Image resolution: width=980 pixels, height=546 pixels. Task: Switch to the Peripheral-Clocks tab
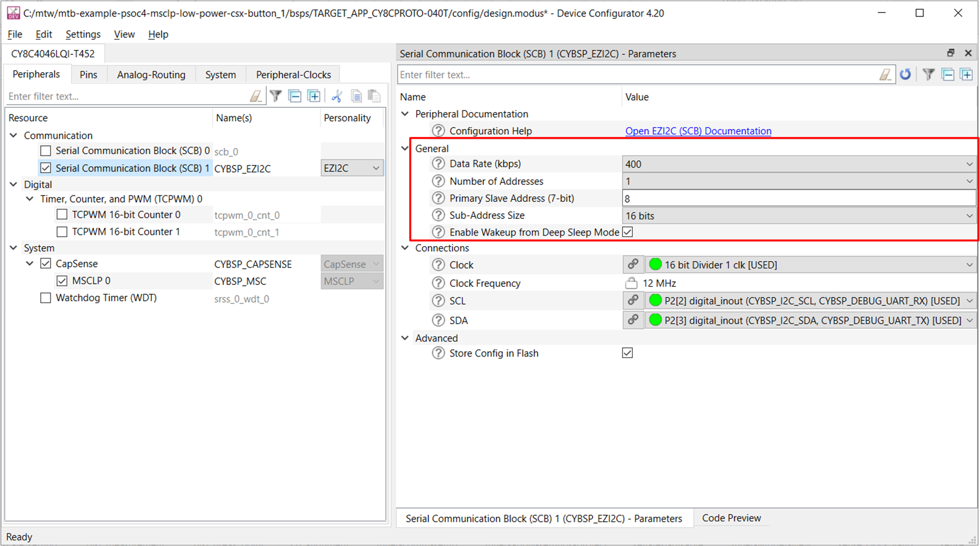(294, 74)
